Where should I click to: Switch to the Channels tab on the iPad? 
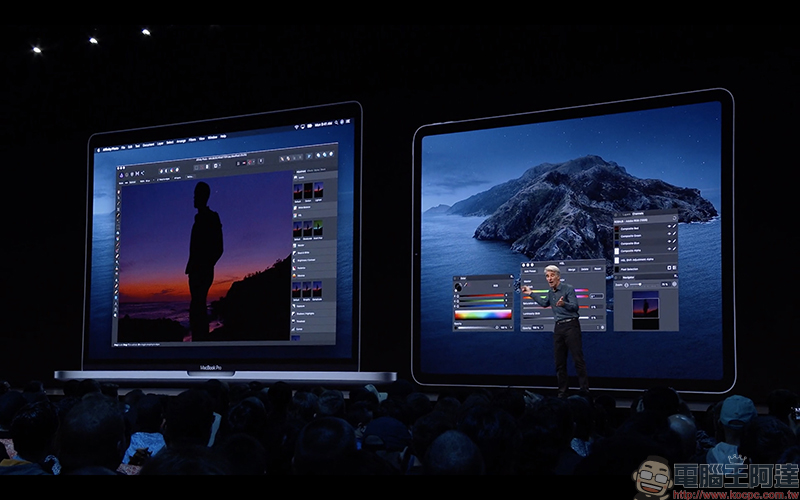tap(638, 214)
